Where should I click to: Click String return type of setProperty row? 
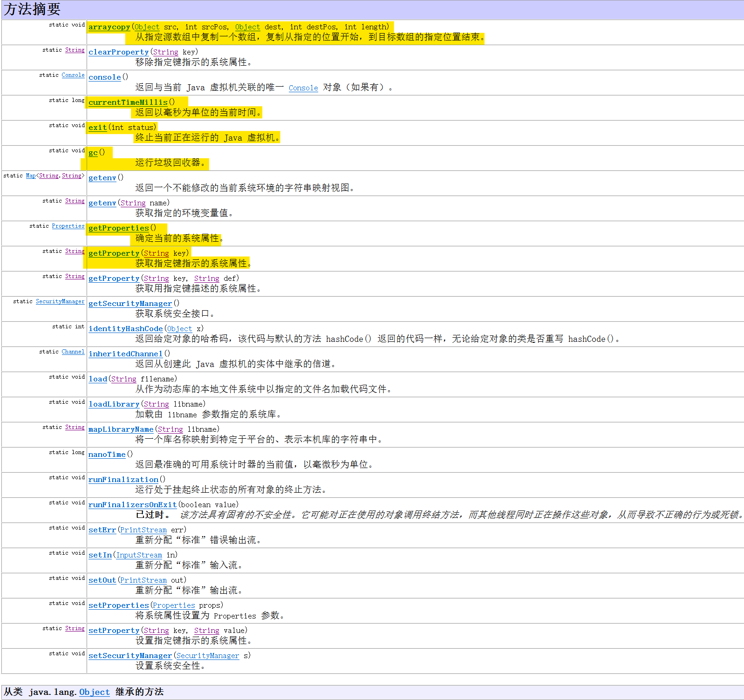click(75, 628)
